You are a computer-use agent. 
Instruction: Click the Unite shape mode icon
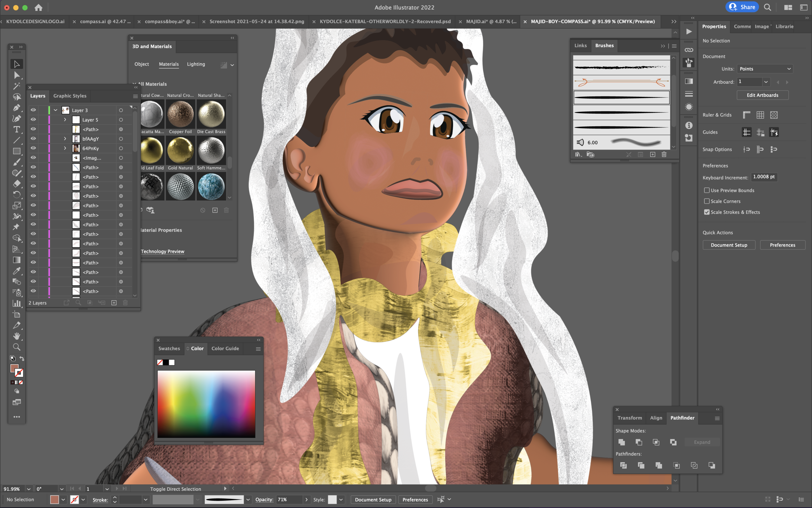coord(622,442)
